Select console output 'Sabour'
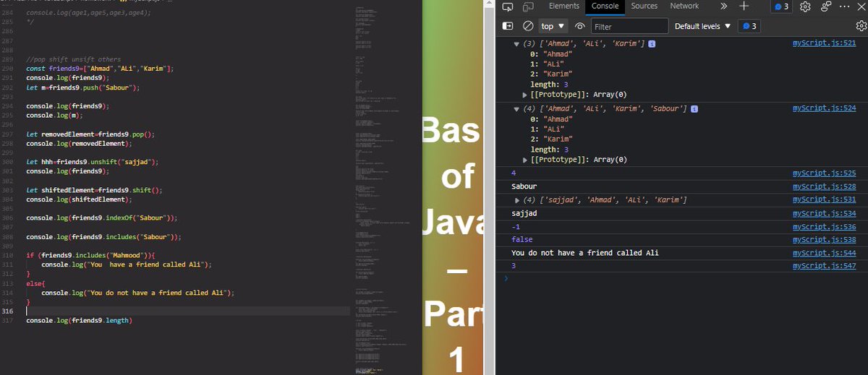Viewport: 868px width, 375px height. coord(524,186)
